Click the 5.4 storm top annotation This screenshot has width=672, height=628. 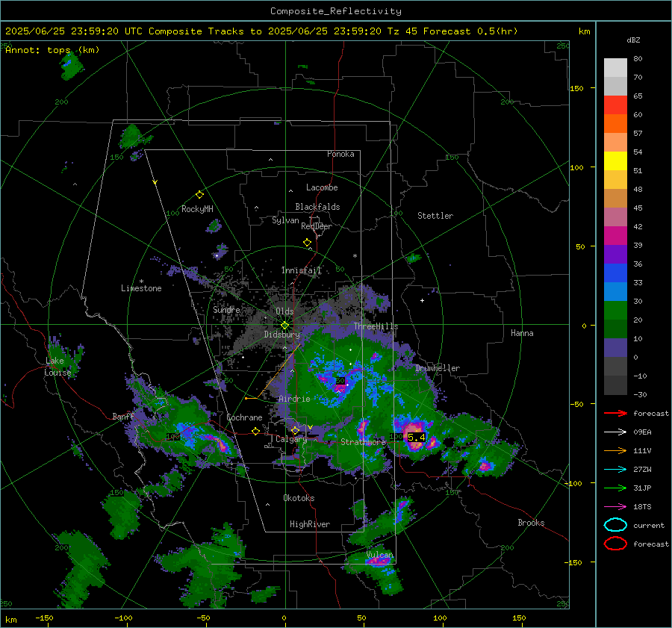(416, 438)
